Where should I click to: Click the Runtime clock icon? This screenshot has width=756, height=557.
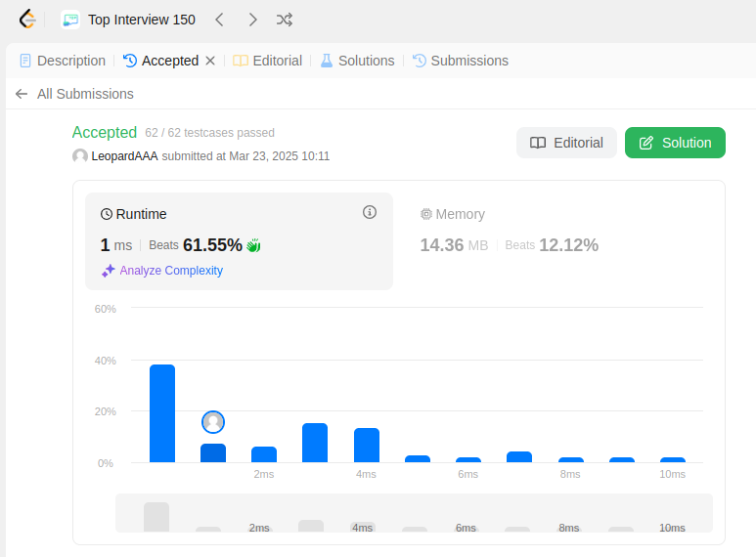point(106,214)
